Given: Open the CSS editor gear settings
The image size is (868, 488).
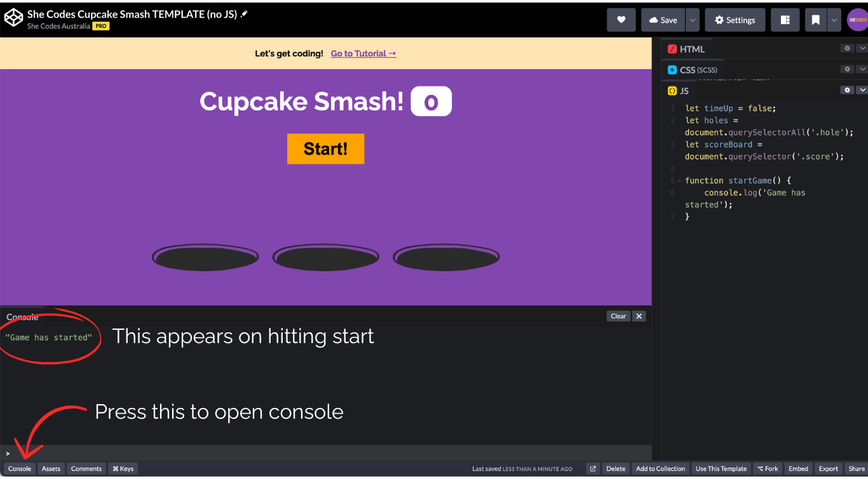Looking at the screenshot, I should [847, 69].
